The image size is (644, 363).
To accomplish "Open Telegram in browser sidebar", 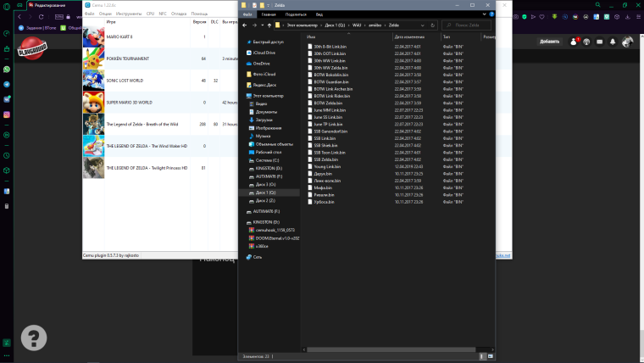I will [7, 84].
